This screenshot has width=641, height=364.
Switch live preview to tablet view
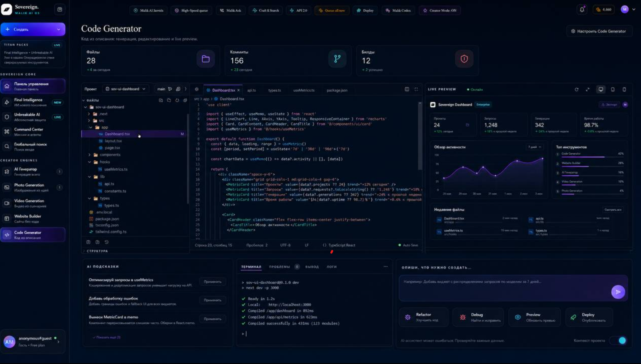[x=613, y=90]
